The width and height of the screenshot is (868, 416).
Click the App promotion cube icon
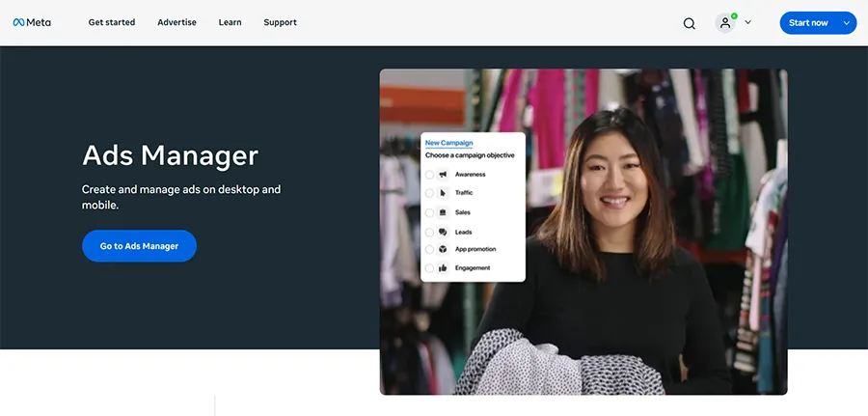coord(443,249)
